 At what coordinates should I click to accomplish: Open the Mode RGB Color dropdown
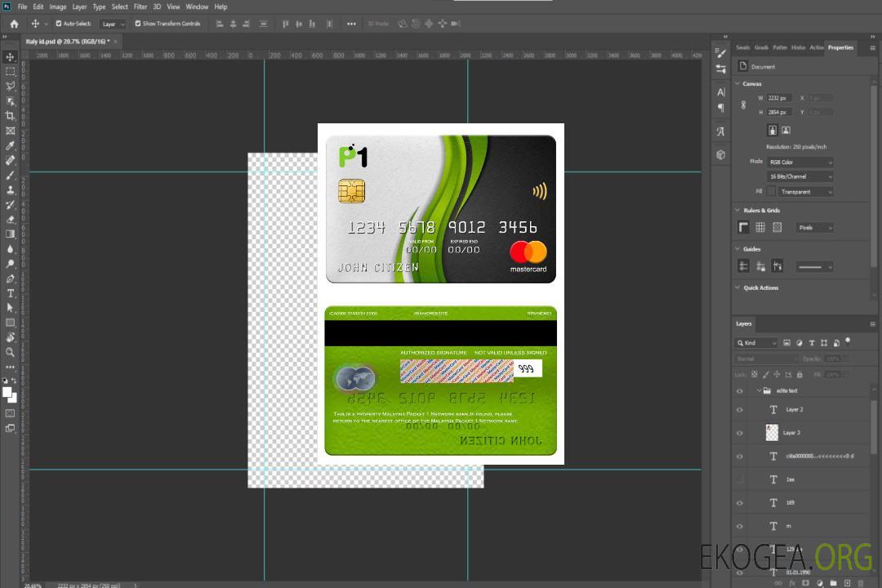pos(800,162)
